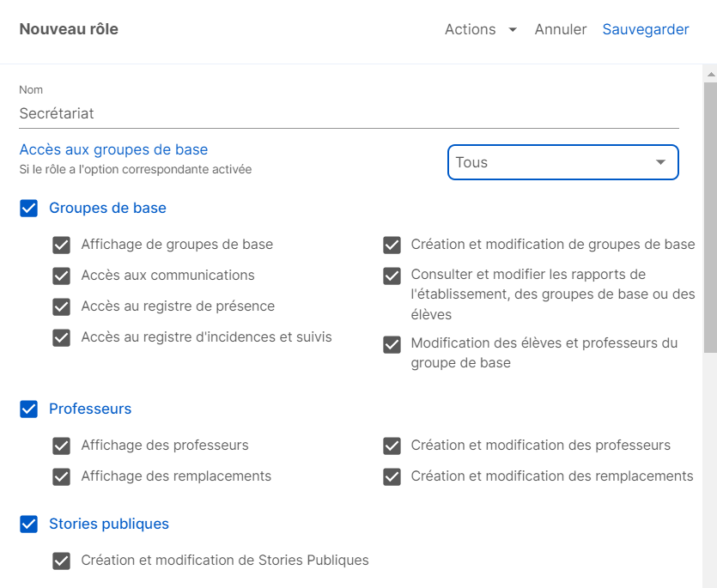Image resolution: width=717 pixels, height=588 pixels.
Task: Uncheck Accès aux communications
Action: pyautogui.click(x=61, y=276)
